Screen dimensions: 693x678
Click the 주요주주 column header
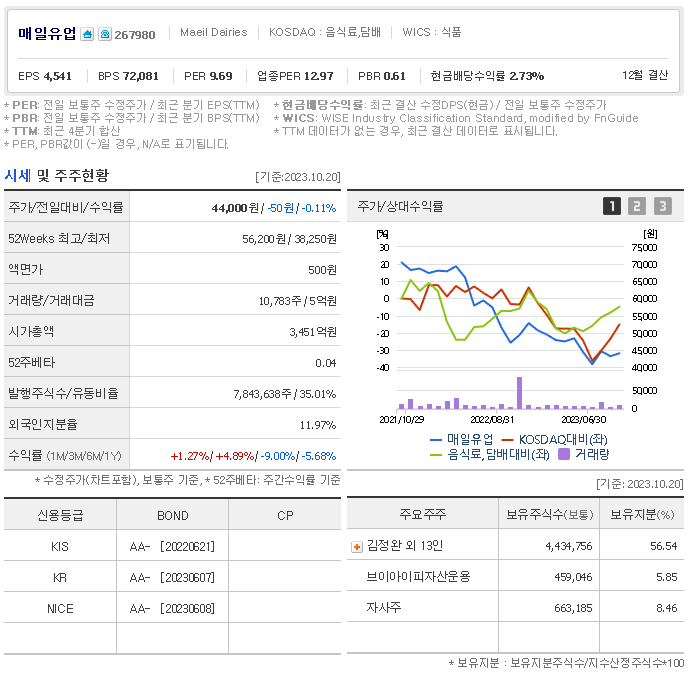[x=423, y=514]
